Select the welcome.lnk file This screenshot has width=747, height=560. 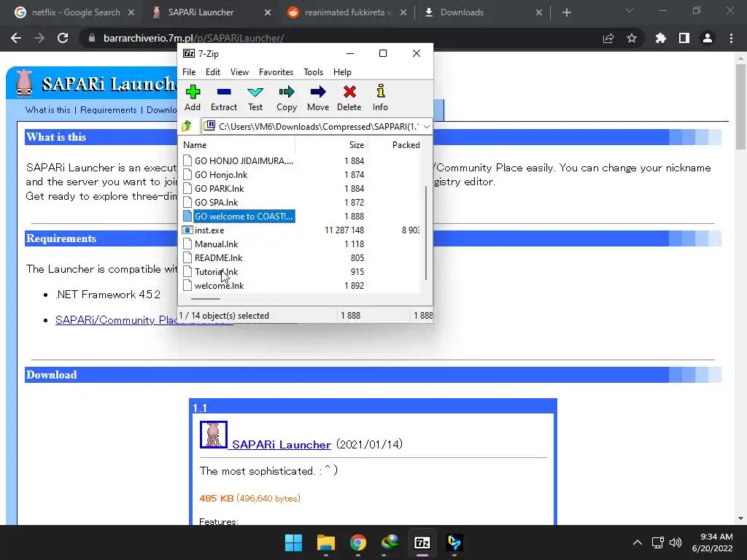tap(219, 286)
